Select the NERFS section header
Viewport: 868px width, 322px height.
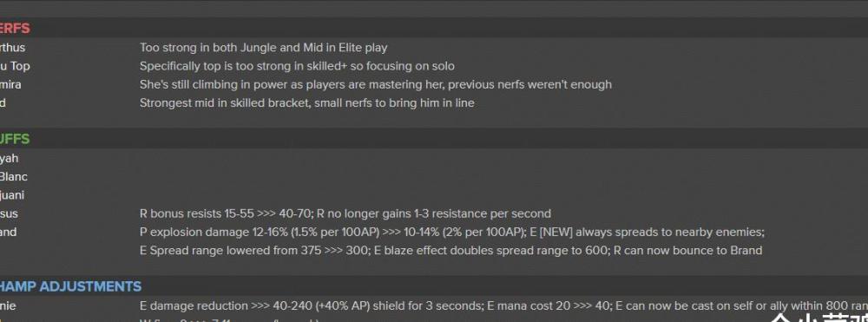(x=15, y=29)
